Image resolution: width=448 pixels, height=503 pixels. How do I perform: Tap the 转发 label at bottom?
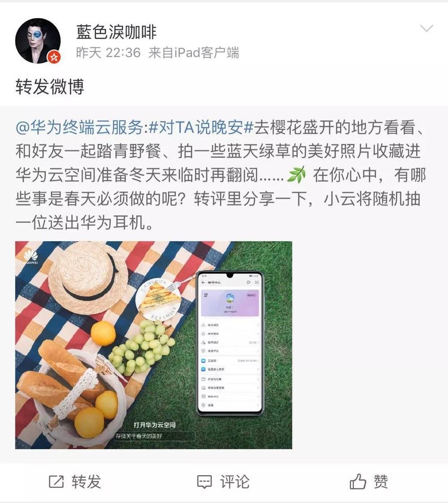[x=86, y=482]
